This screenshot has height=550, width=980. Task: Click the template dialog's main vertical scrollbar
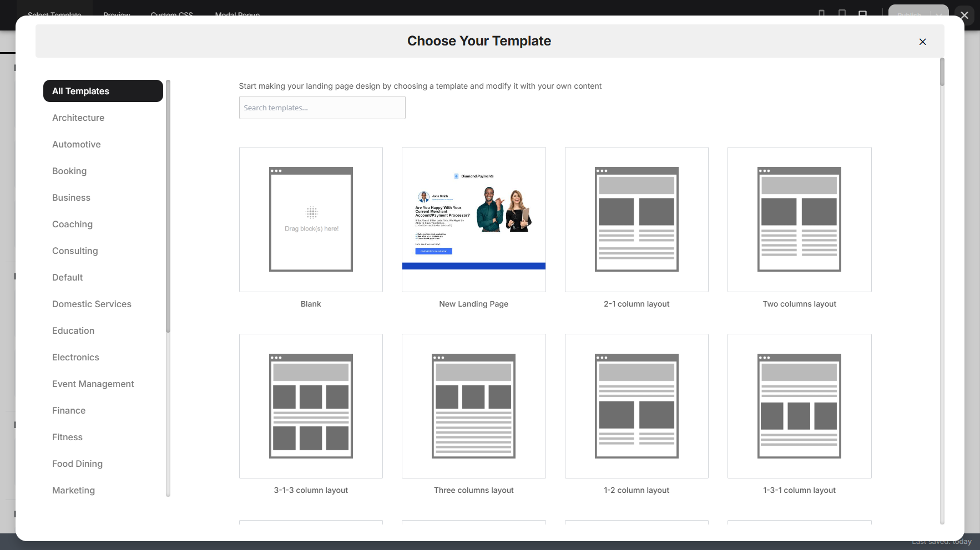tap(942, 72)
